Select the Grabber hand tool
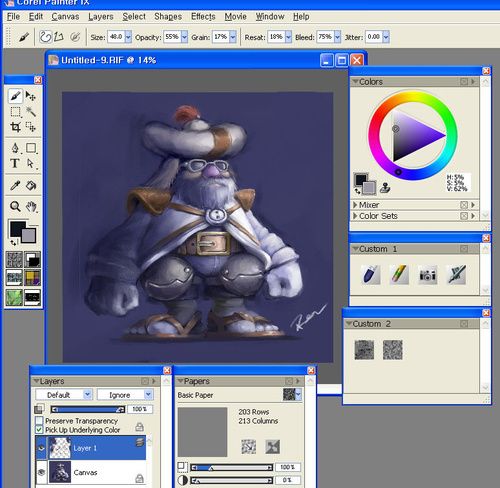500x488 pixels. coord(31,206)
